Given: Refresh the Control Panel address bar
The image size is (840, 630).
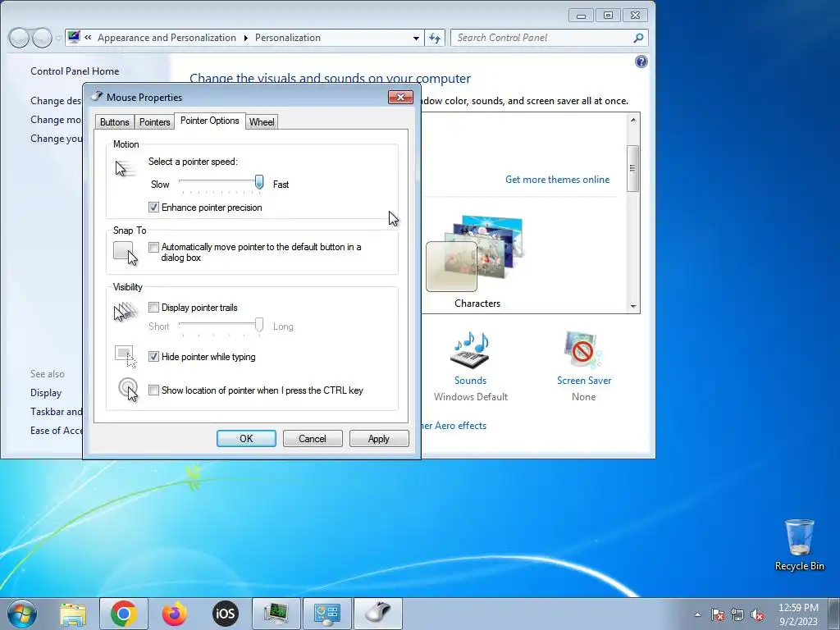Looking at the screenshot, I should click(435, 38).
